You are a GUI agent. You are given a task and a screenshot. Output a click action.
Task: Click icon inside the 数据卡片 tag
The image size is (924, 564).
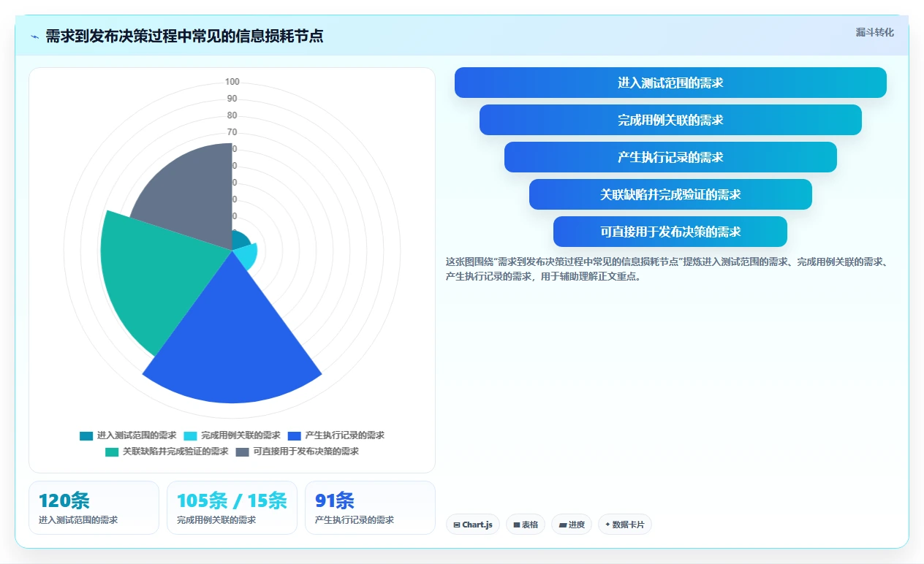(607, 525)
